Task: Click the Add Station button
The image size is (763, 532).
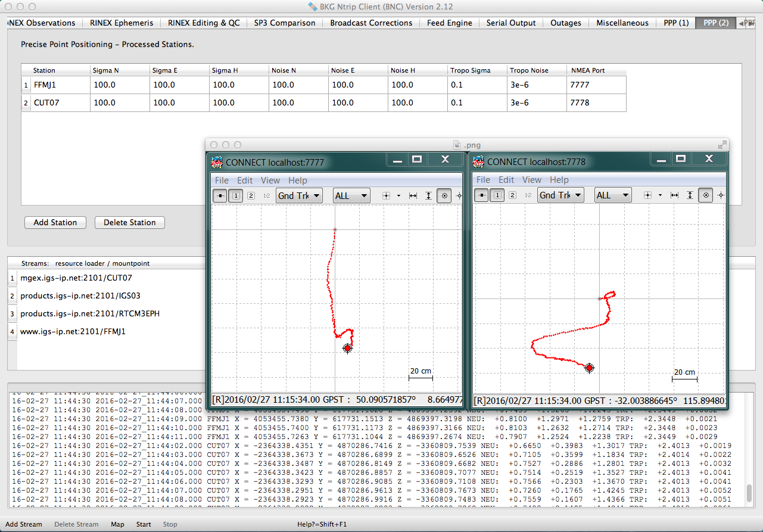Action: coord(55,222)
